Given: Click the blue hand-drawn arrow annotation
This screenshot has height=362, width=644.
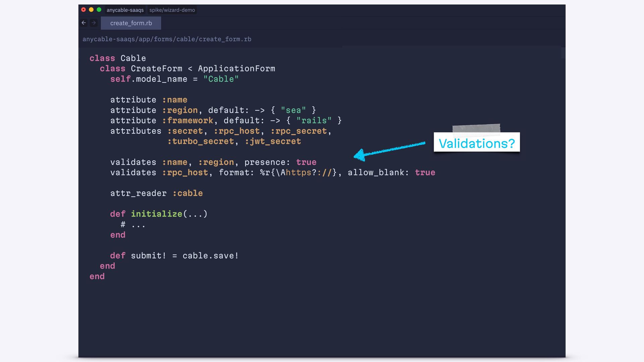Looking at the screenshot, I should (389, 150).
